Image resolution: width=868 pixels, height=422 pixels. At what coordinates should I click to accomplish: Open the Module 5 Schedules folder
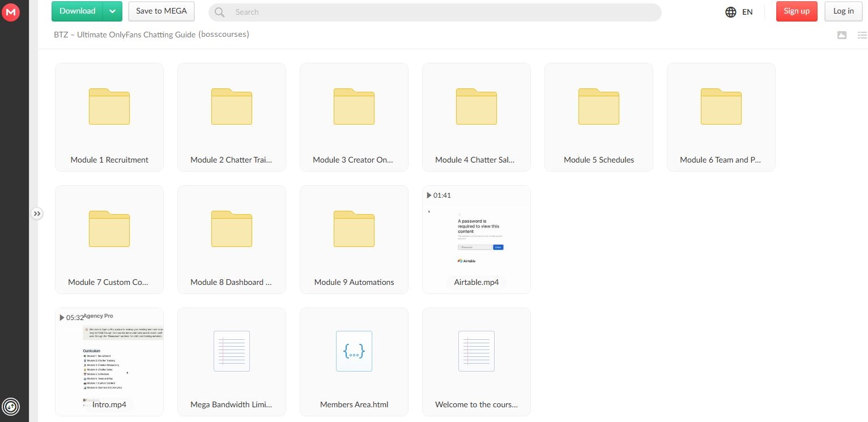click(x=598, y=117)
